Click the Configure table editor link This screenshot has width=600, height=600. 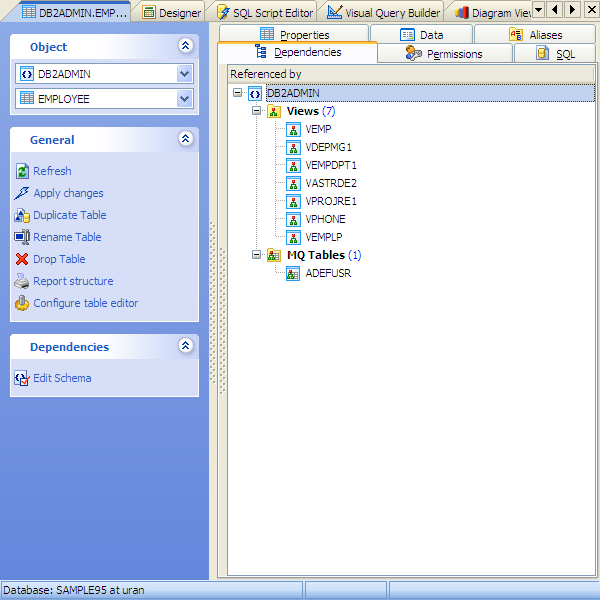coord(86,303)
